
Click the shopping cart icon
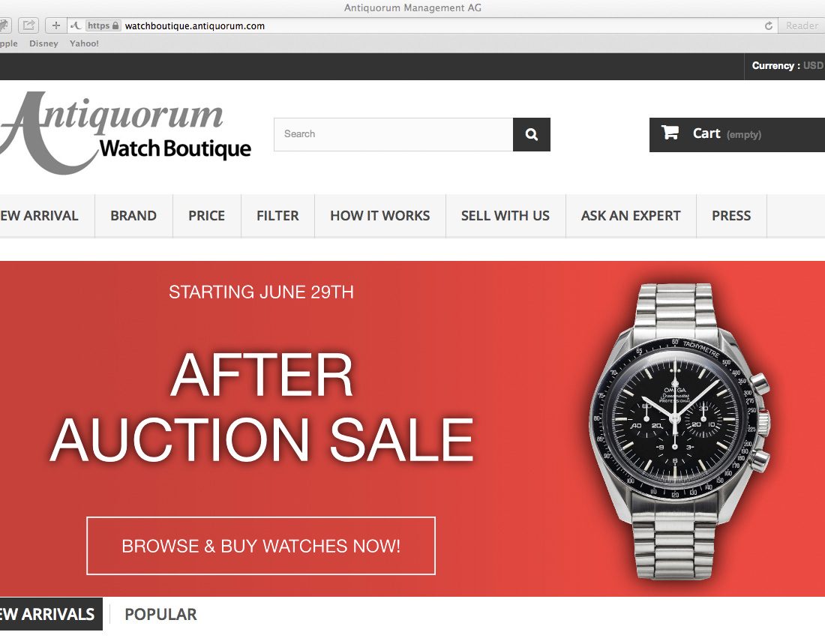[x=669, y=133]
